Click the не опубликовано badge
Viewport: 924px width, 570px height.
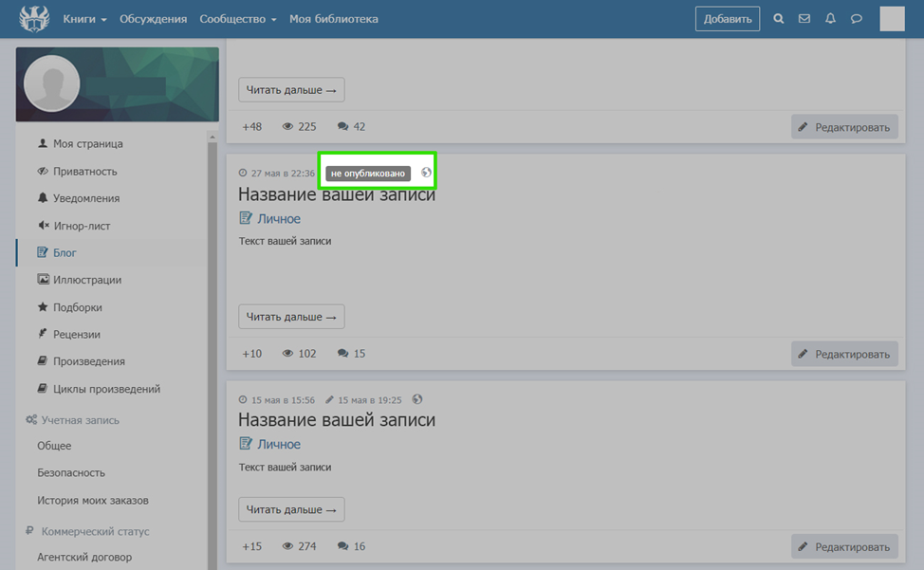point(368,174)
